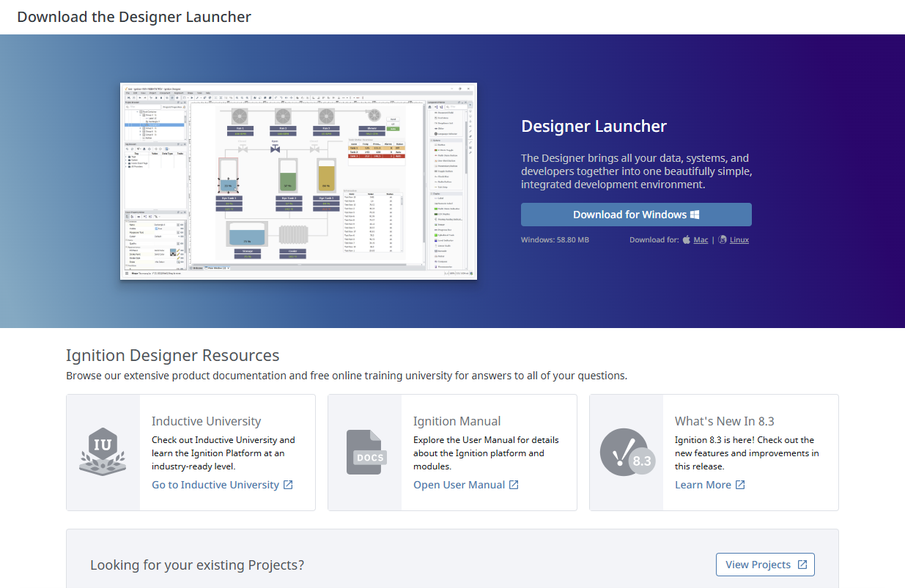Click external-link icon after Learn More
This screenshot has height=588, width=905.
740,485
